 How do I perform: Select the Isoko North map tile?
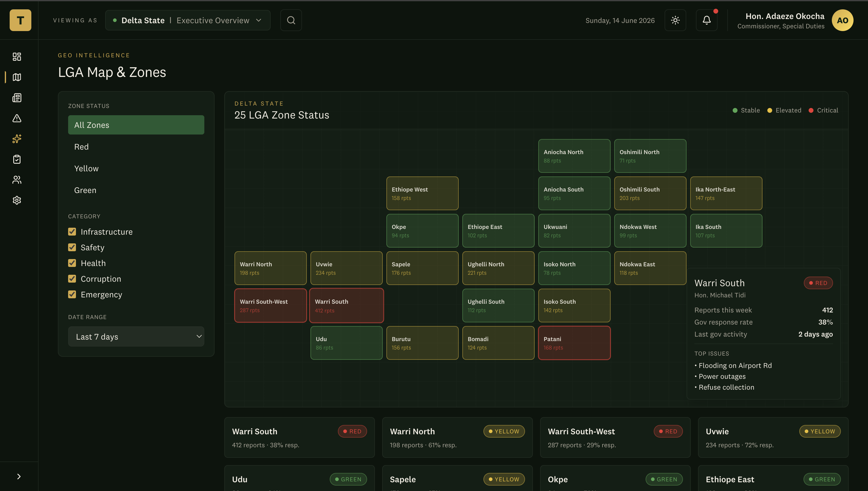click(x=574, y=268)
